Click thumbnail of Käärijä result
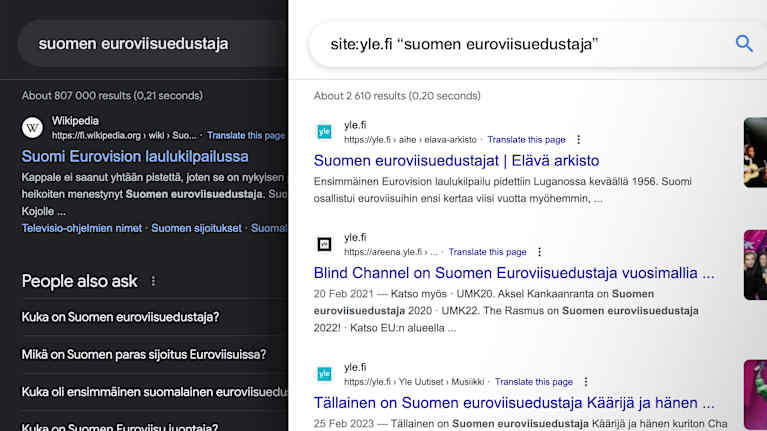 tap(755, 395)
